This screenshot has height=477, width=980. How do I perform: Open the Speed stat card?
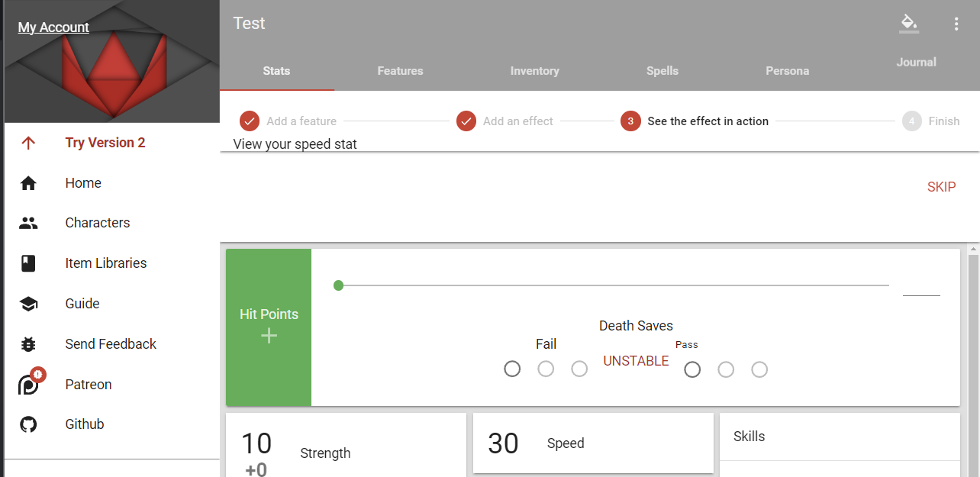tap(593, 443)
